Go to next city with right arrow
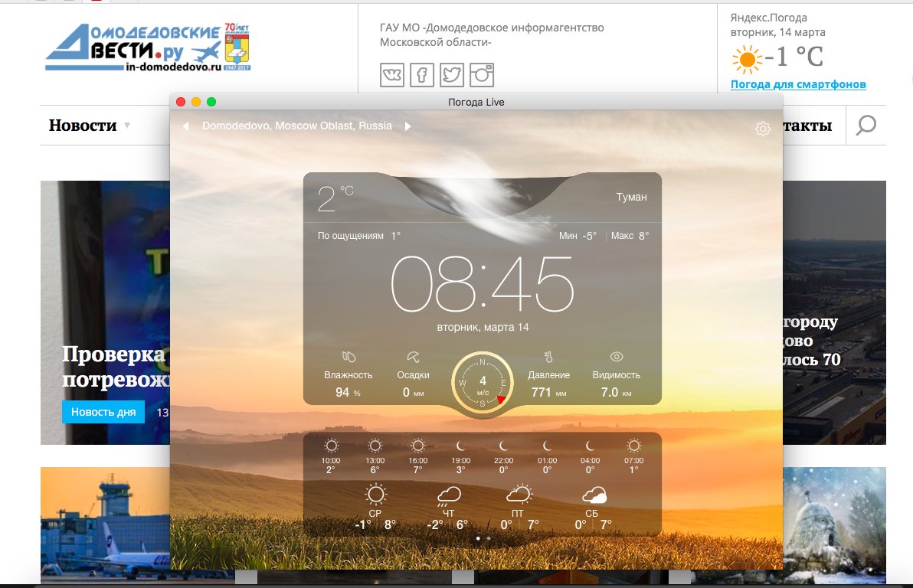Screen dimensions: 913x588 [407, 126]
